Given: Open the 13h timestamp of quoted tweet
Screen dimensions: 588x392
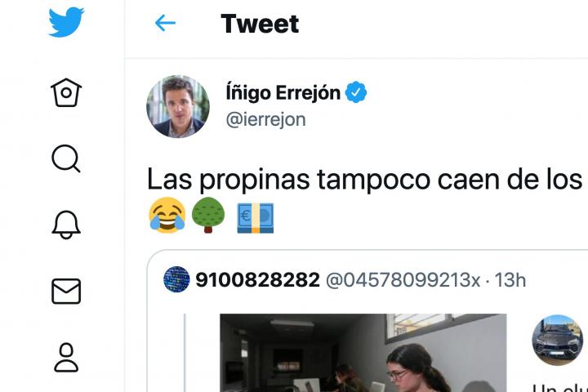Looking at the screenshot, I should click(510, 280).
